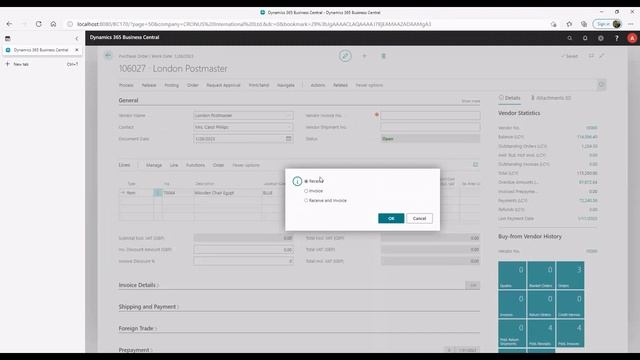This screenshot has width=640, height=360.
Task: Open help question mark icon
Action: click(616, 38)
